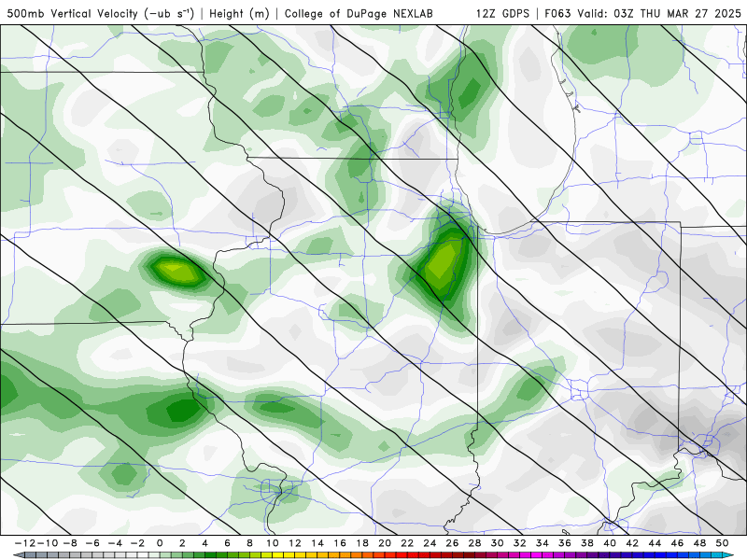Click the 14 value on the legend
Screen dimensions: 747x560
coord(317,543)
